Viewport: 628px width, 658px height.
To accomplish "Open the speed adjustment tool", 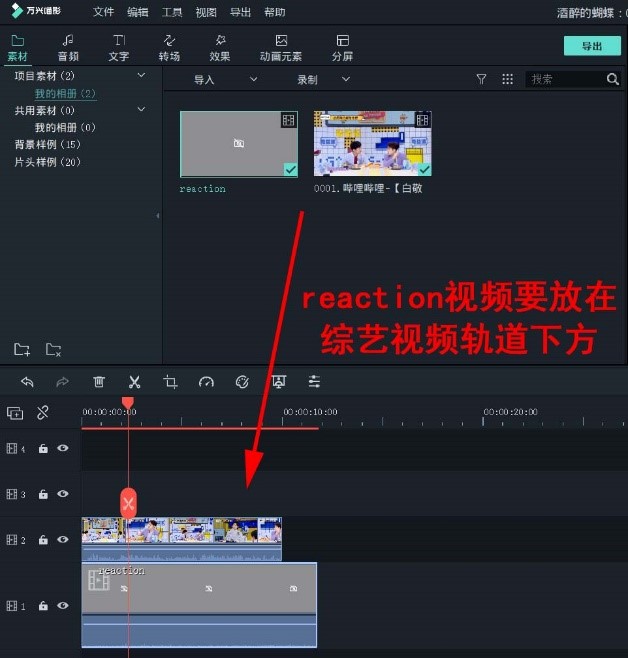I will (206, 382).
